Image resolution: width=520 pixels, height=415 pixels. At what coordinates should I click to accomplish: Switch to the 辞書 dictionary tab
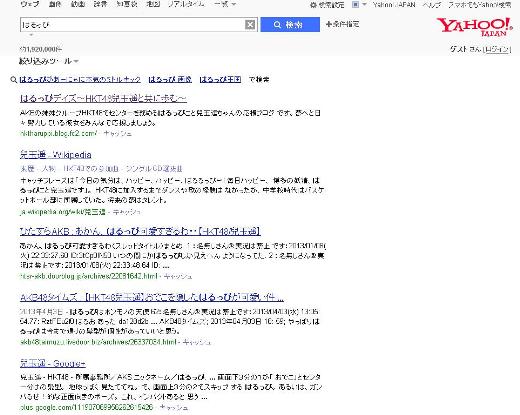tap(100, 4)
